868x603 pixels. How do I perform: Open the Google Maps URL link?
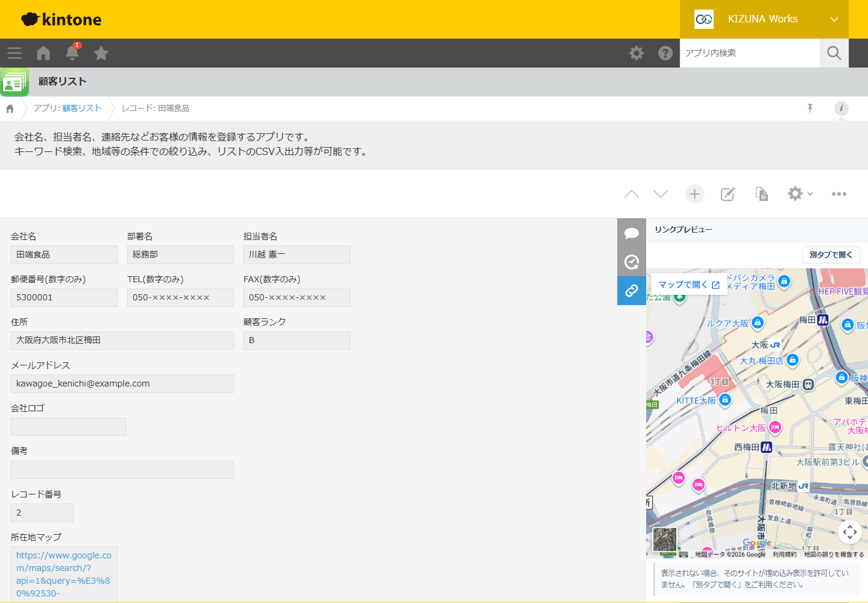pos(64,574)
